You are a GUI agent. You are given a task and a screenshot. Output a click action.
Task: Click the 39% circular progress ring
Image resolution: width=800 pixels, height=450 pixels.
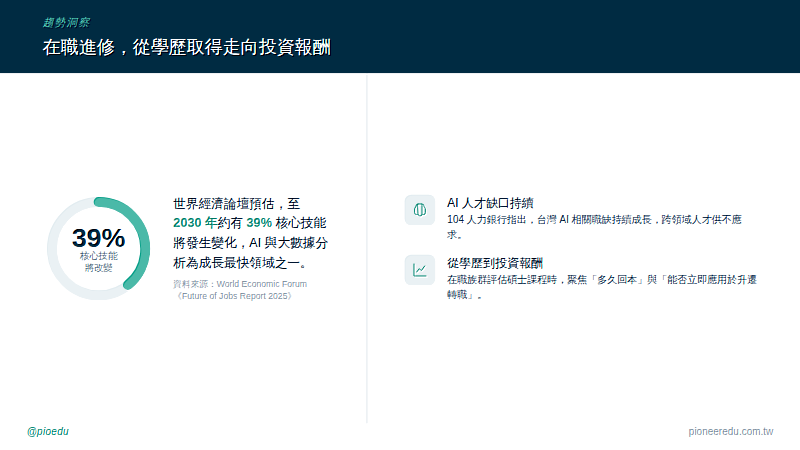pyautogui.click(x=98, y=248)
